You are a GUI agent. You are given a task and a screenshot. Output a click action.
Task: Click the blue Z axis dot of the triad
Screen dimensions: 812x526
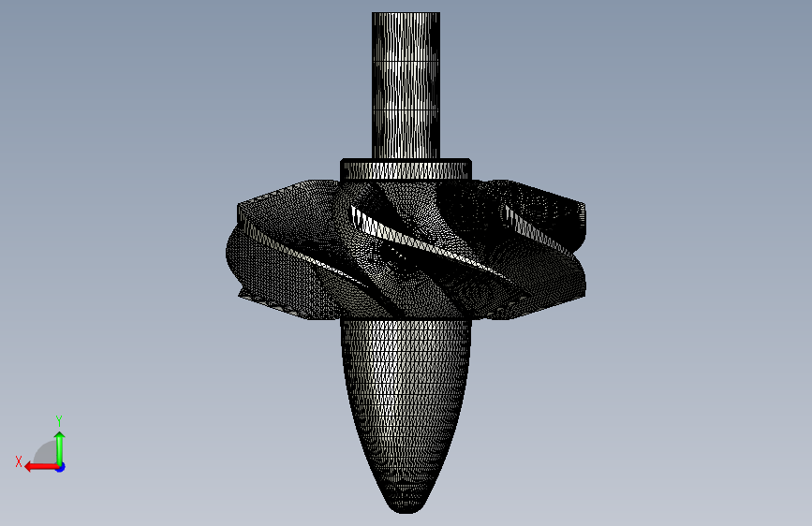click(x=61, y=467)
